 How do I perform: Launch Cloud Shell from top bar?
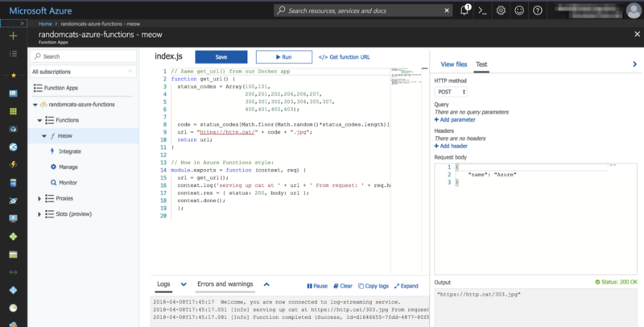482,10
